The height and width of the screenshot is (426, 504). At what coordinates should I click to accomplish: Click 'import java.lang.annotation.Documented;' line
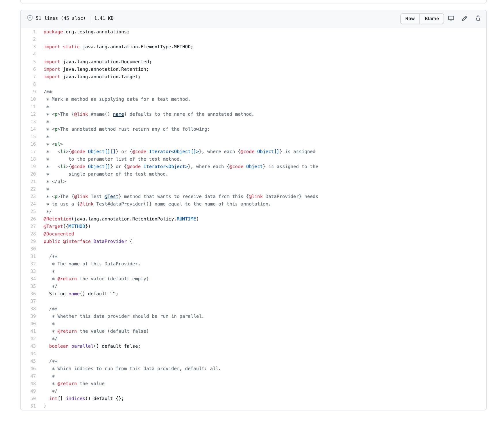tap(98, 62)
